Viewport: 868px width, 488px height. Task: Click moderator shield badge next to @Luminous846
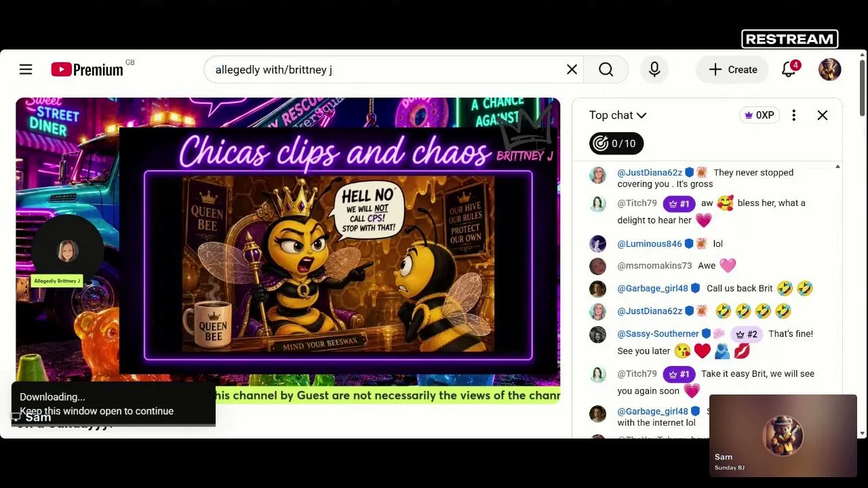coord(689,244)
